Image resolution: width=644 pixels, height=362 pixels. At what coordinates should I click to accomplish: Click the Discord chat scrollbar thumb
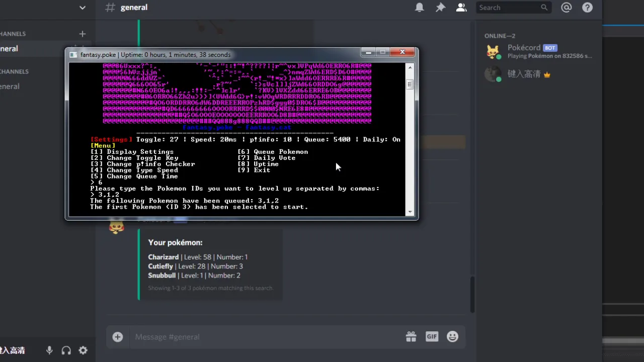coord(472,294)
